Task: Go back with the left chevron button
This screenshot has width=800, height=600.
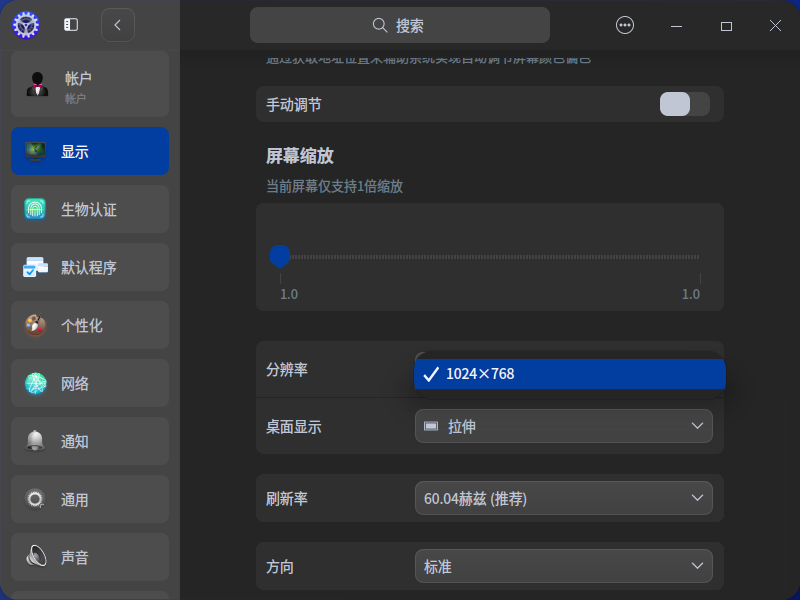Action: tap(118, 25)
